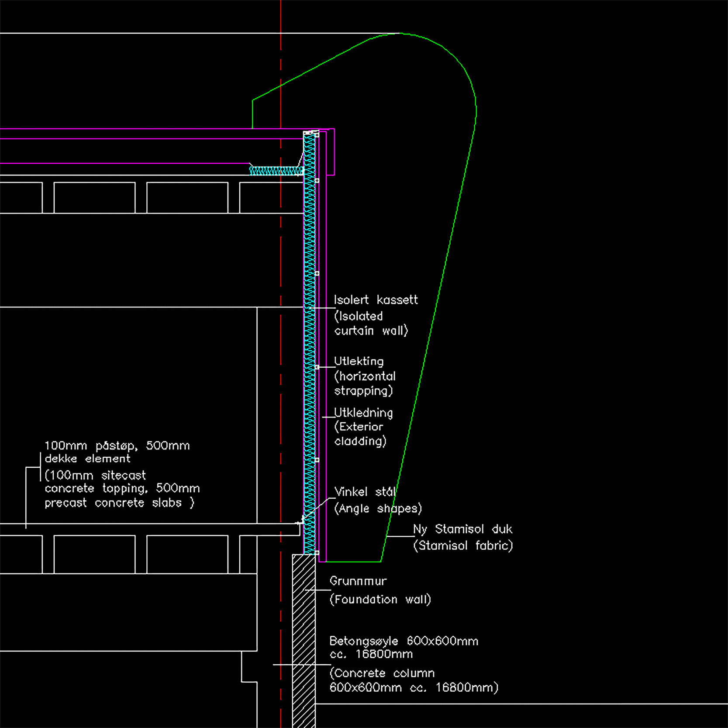
Task: Click the 'cc. 16800mm' Norwegian line
Action: (x=371, y=654)
